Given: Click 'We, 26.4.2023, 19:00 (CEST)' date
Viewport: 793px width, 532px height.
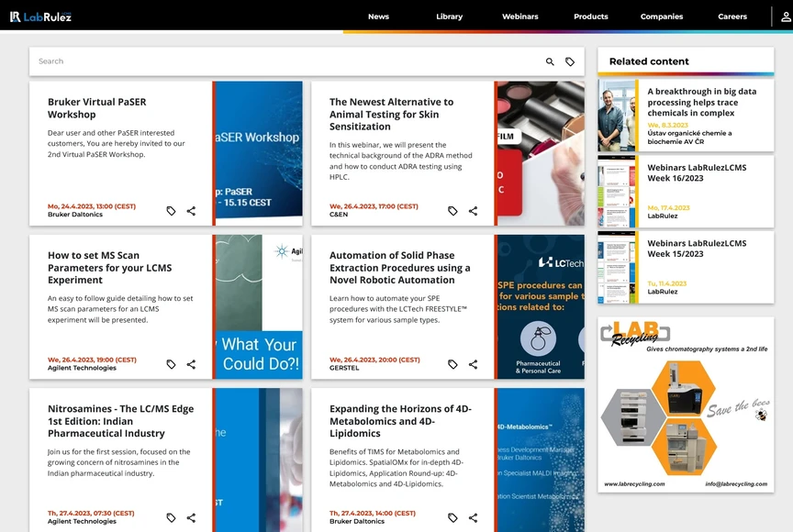Looking at the screenshot, I should pos(92,360).
